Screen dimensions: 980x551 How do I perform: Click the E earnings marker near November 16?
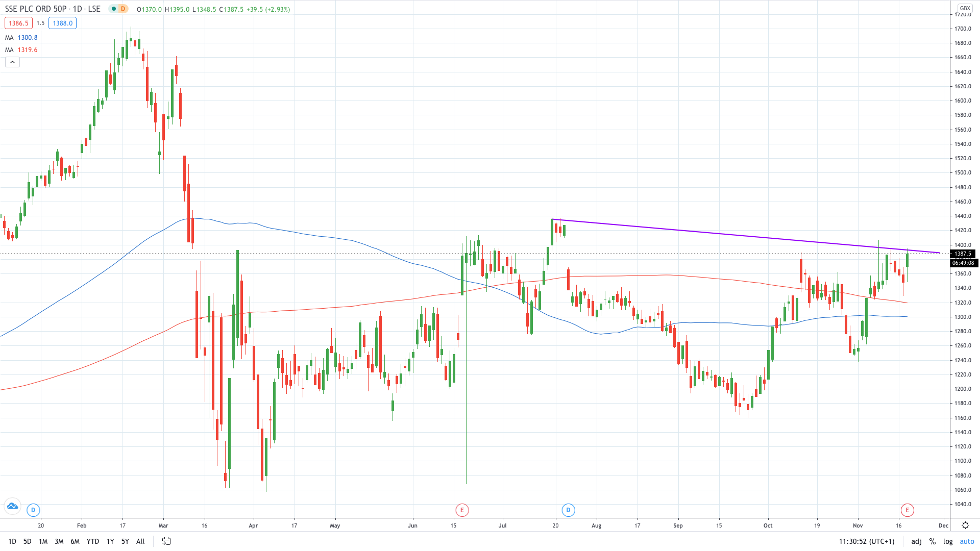tap(907, 510)
